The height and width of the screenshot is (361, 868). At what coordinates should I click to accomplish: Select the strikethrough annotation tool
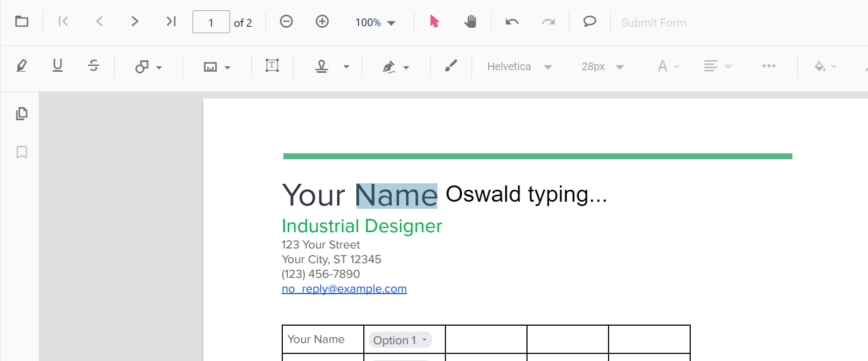click(94, 66)
